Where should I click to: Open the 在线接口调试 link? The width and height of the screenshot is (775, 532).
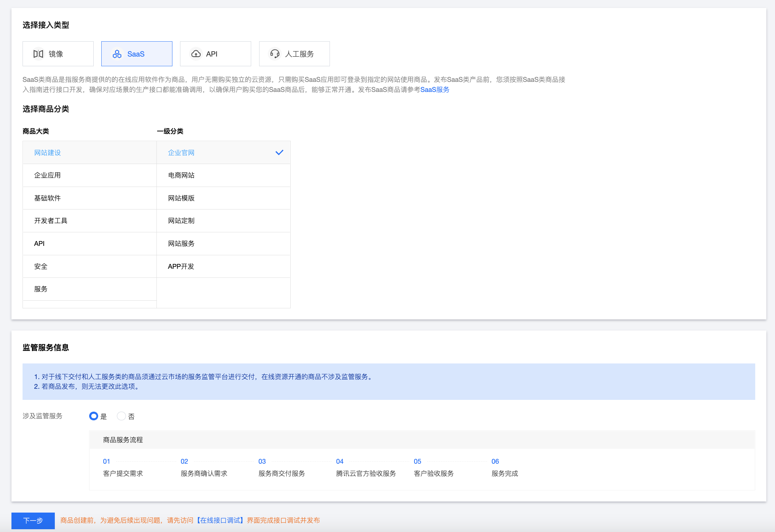tap(220, 521)
